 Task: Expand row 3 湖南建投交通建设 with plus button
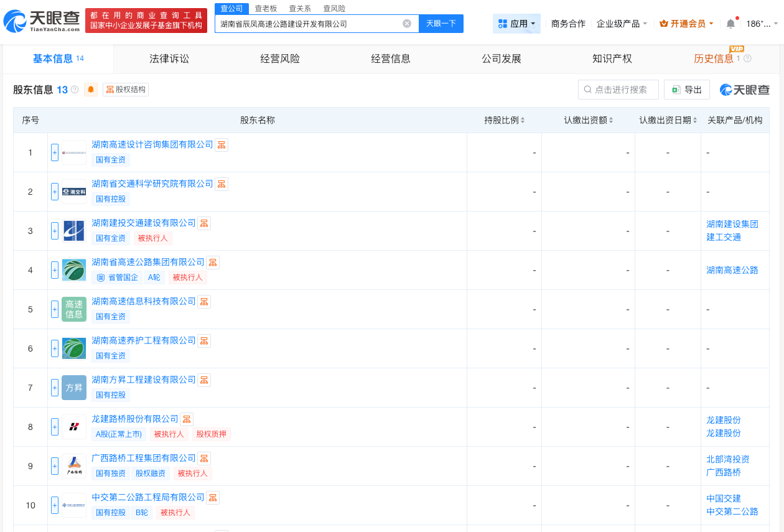[55, 231]
